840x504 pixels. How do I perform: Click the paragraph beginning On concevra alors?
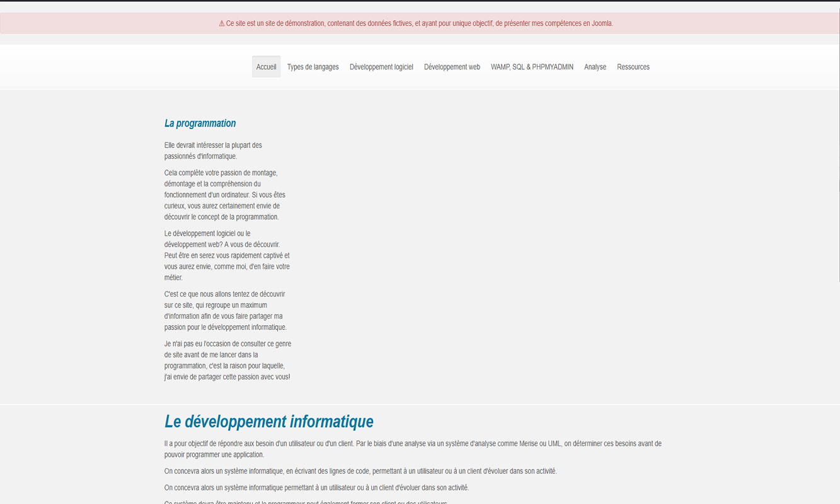360,470
